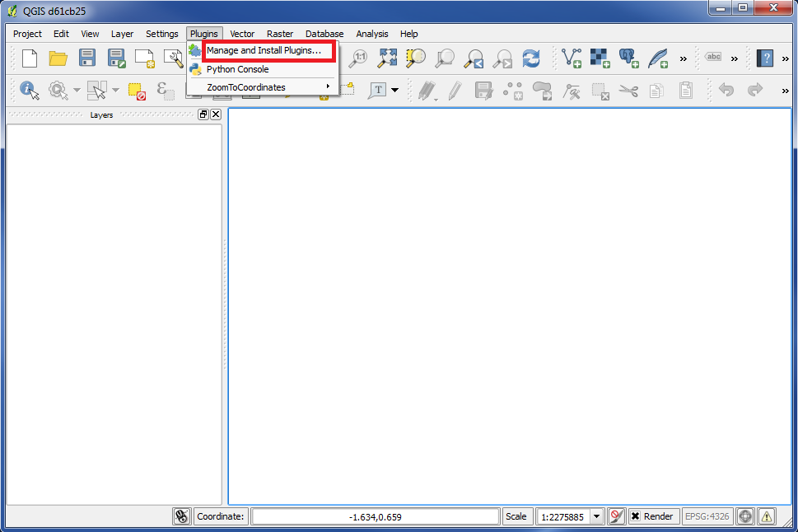Open the Vector menu
The height and width of the screenshot is (532, 798).
[242, 34]
